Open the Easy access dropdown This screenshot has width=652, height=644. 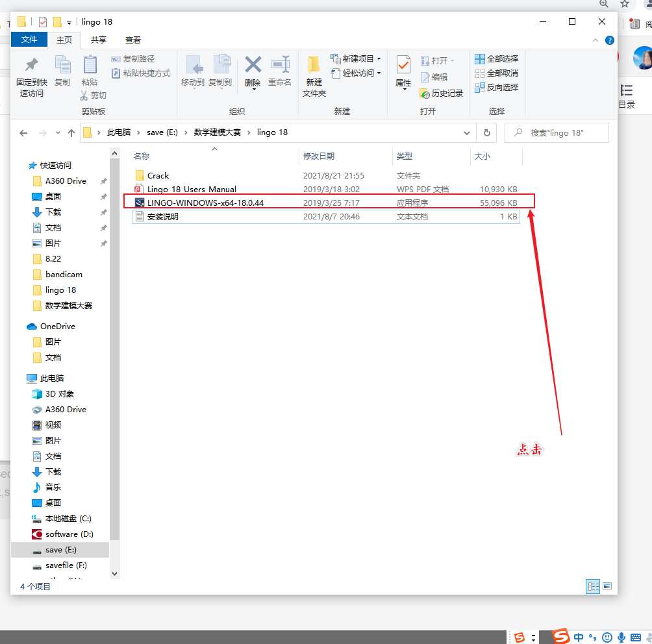pyautogui.click(x=355, y=73)
